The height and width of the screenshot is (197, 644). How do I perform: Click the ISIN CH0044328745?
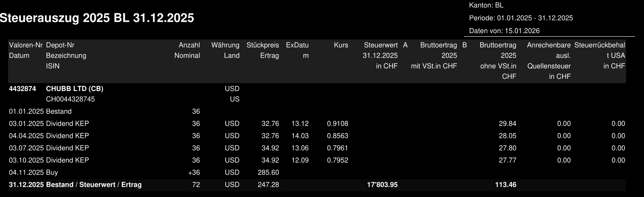click(x=70, y=99)
